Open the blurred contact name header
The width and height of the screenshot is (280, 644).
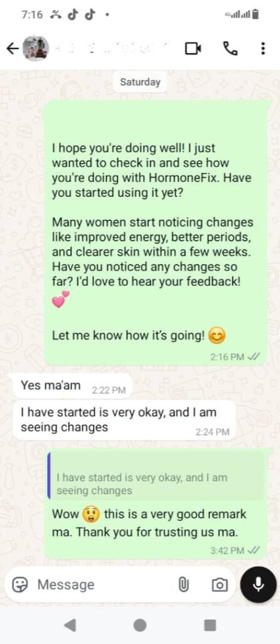click(x=112, y=48)
